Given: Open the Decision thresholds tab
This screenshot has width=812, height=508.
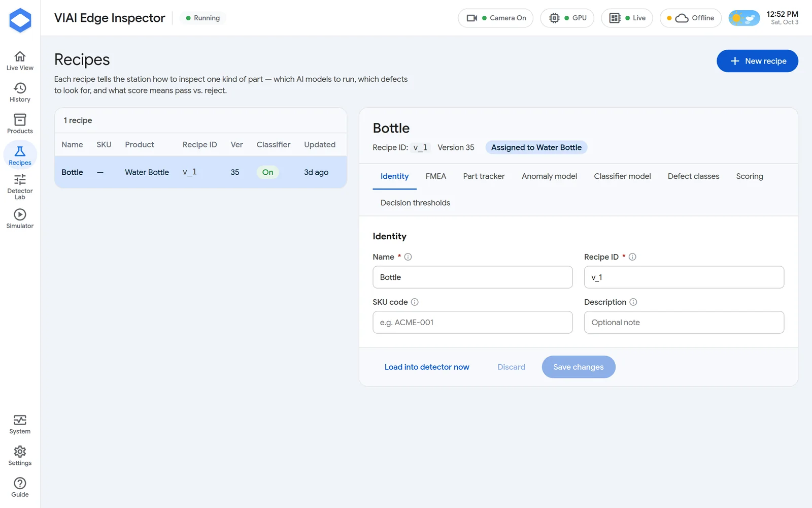Looking at the screenshot, I should point(415,203).
